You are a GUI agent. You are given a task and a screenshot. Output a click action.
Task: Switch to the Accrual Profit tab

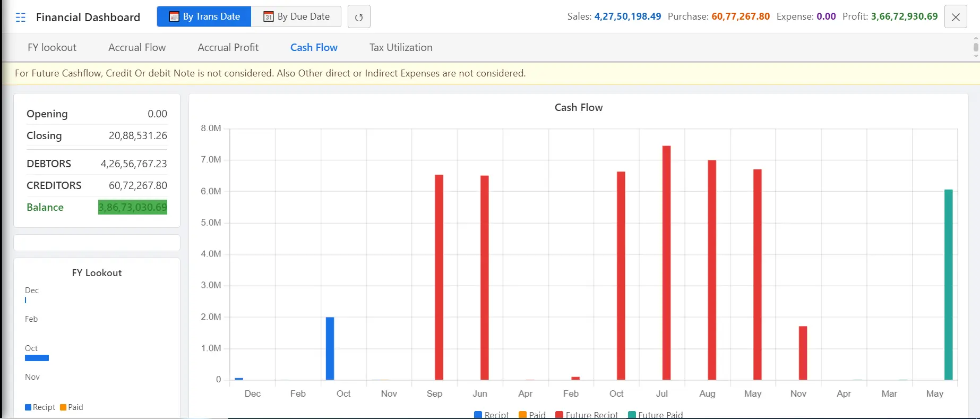click(x=228, y=47)
